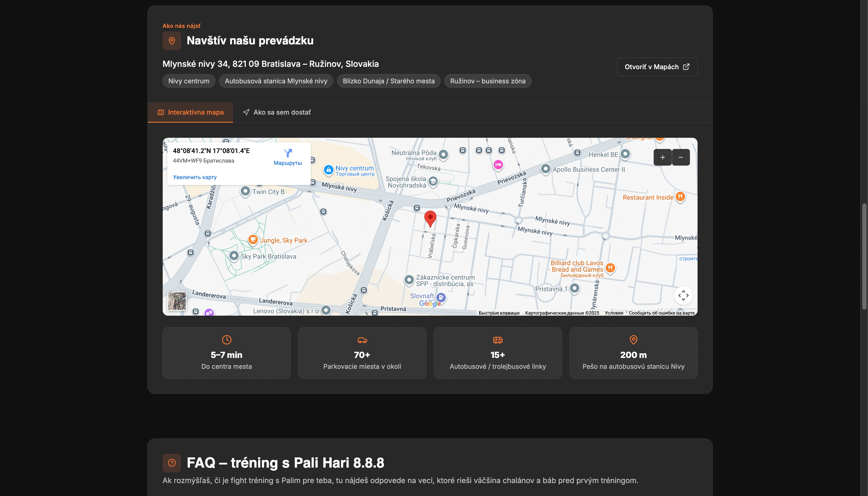The image size is (868, 496).
Task: Click the Restaurant Inside map marker
Action: 680,197
